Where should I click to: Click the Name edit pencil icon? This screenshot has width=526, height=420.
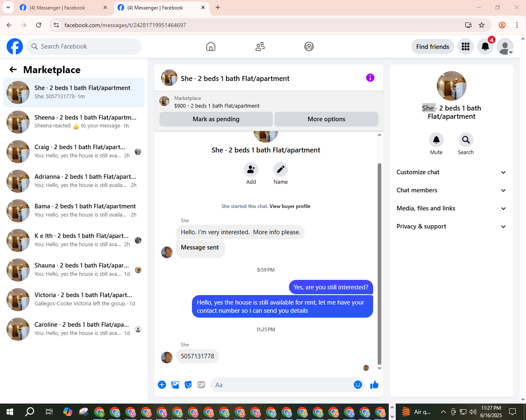point(281,169)
